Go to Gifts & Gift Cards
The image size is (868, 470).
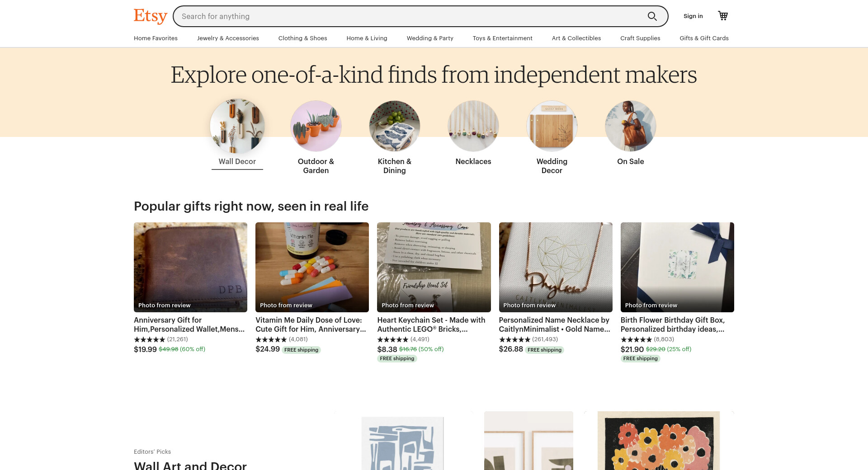point(704,38)
